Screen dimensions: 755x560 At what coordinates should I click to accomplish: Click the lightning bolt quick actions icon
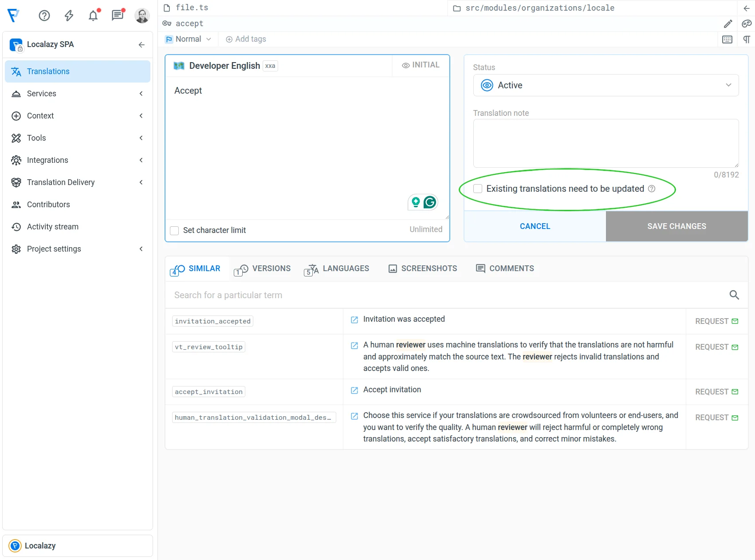click(69, 16)
